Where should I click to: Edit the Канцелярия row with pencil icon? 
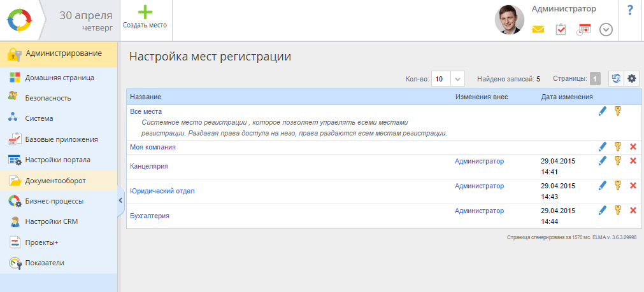click(x=603, y=161)
